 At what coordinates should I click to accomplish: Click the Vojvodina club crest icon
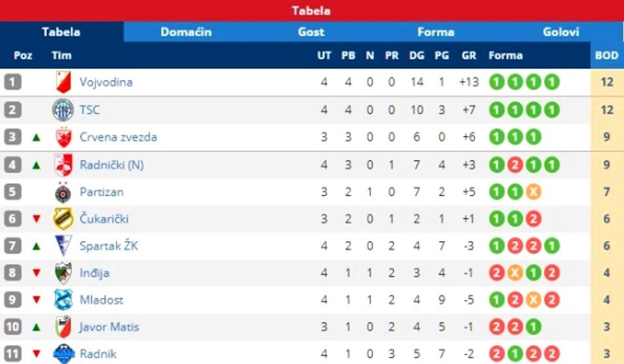tap(63, 83)
